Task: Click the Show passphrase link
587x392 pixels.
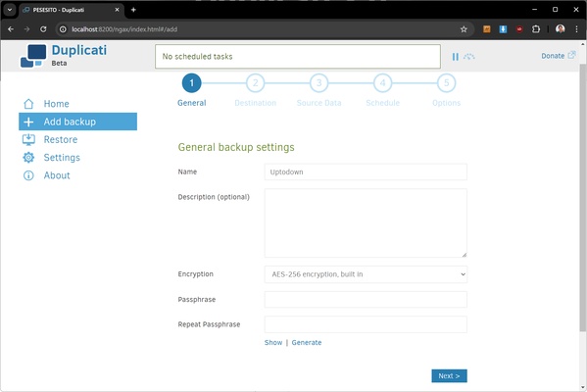Action: coord(273,343)
